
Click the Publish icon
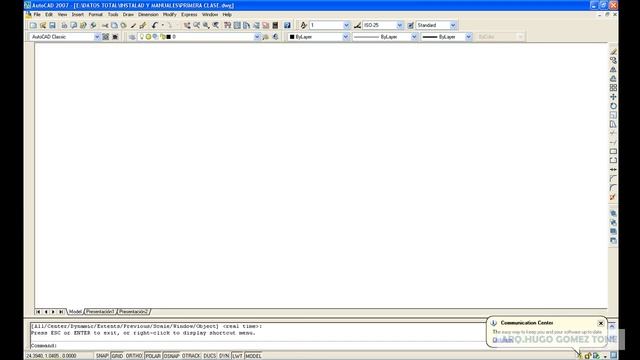pos(83,25)
